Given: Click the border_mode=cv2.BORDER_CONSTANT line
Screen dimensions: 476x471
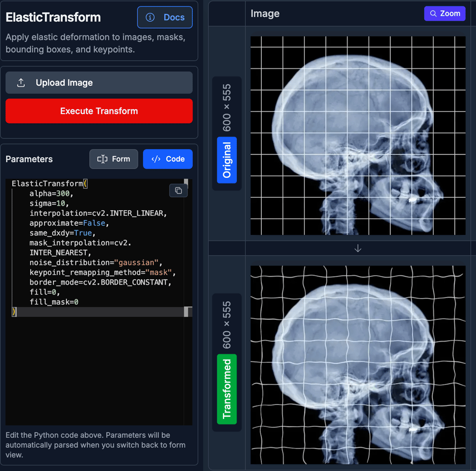Looking at the screenshot, I should (100, 282).
